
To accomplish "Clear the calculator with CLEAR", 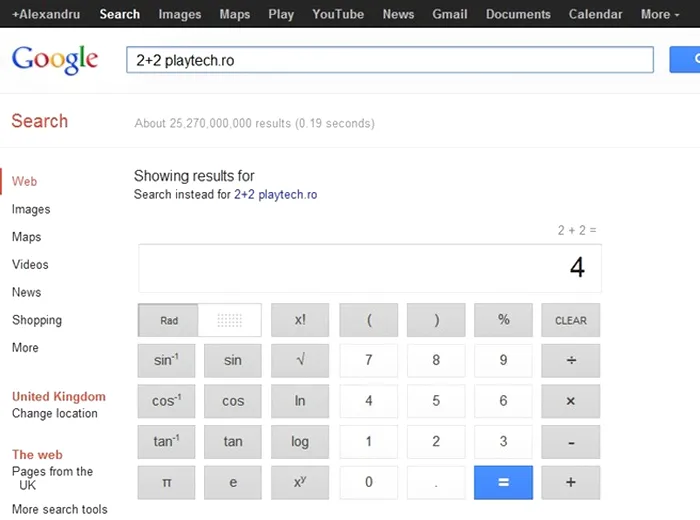I will pyautogui.click(x=571, y=320).
